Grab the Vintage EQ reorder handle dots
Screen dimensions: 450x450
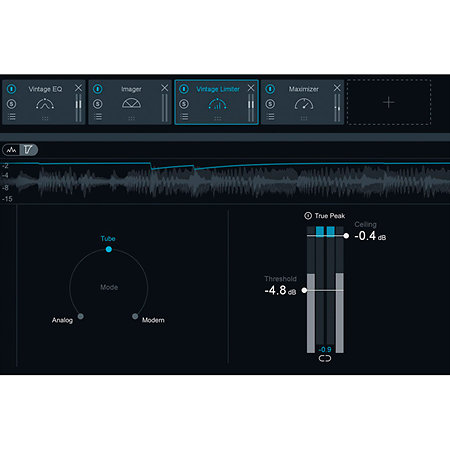tap(45, 118)
